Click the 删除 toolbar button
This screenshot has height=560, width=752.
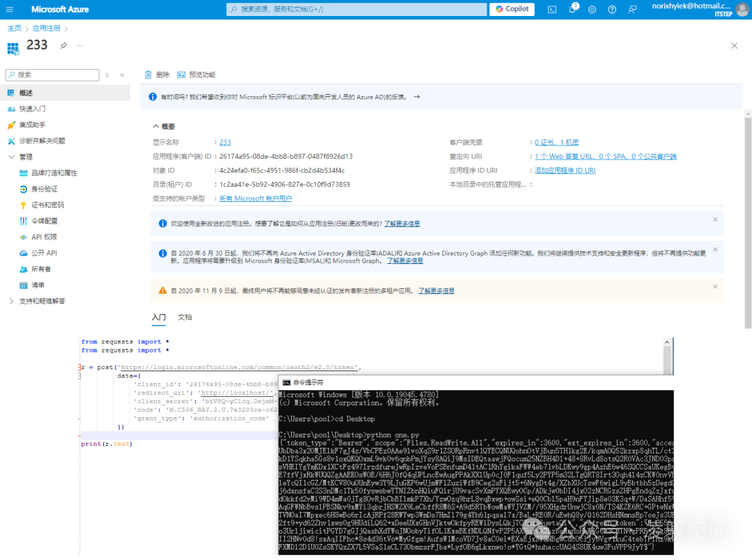157,75
